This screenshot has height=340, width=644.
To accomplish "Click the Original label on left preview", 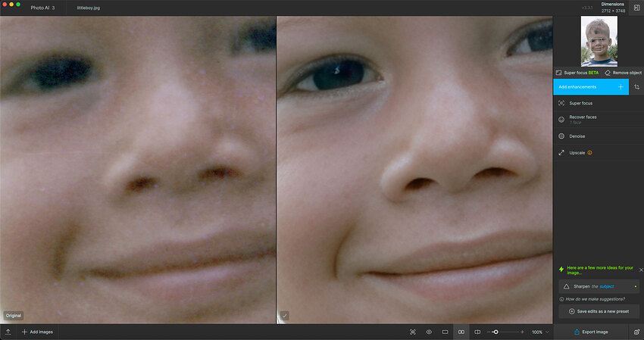I will [x=14, y=315].
